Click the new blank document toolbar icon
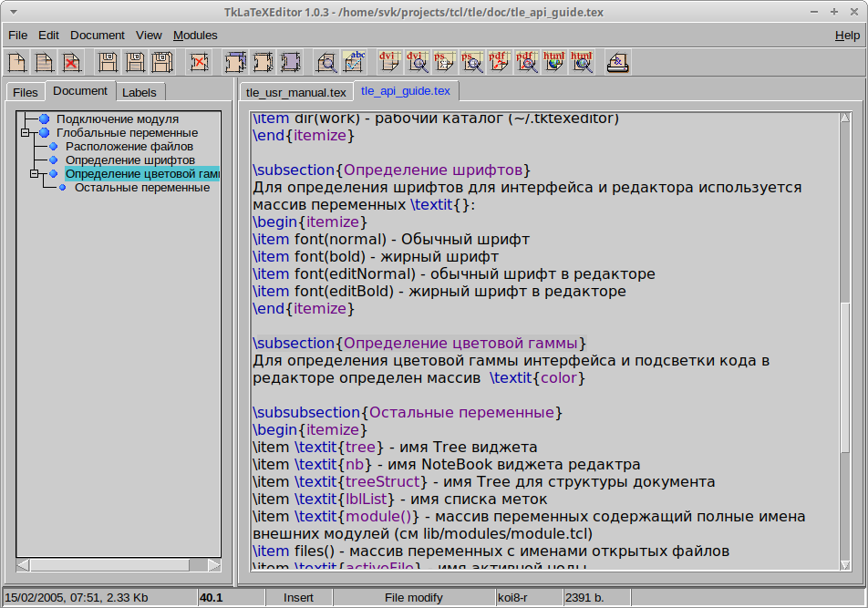Screen dimensions: 868x608 click(x=16, y=62)
